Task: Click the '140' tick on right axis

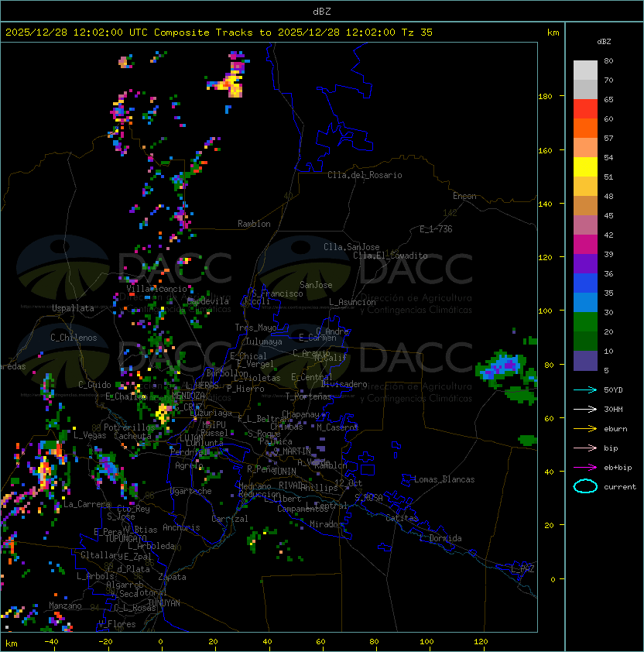Action: pyautogui.click(x=545, y=204)
